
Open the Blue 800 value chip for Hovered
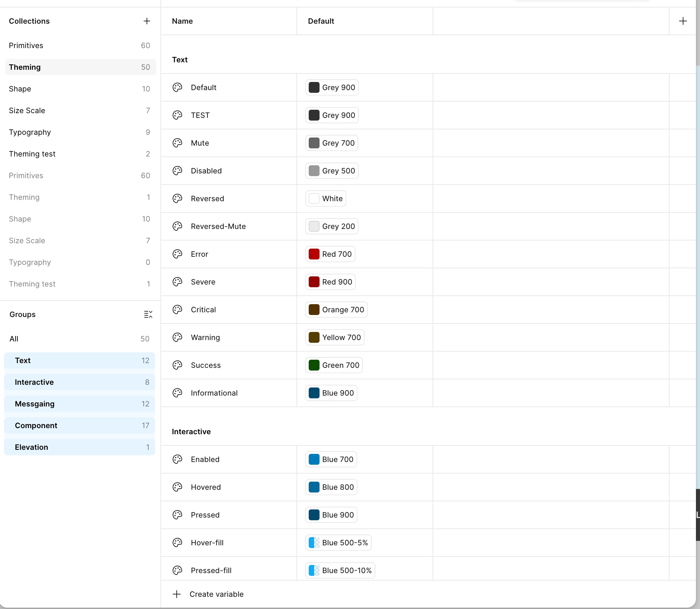(331, 487)
